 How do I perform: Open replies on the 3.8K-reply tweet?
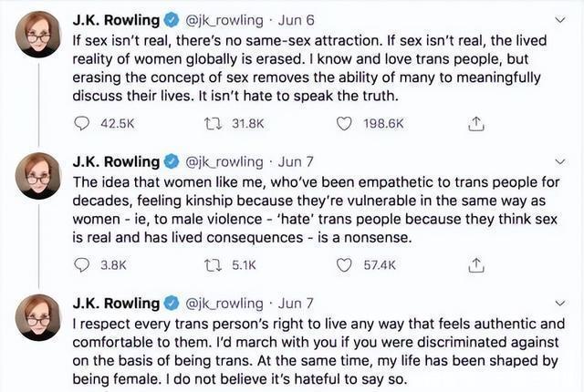pos(82,265)
